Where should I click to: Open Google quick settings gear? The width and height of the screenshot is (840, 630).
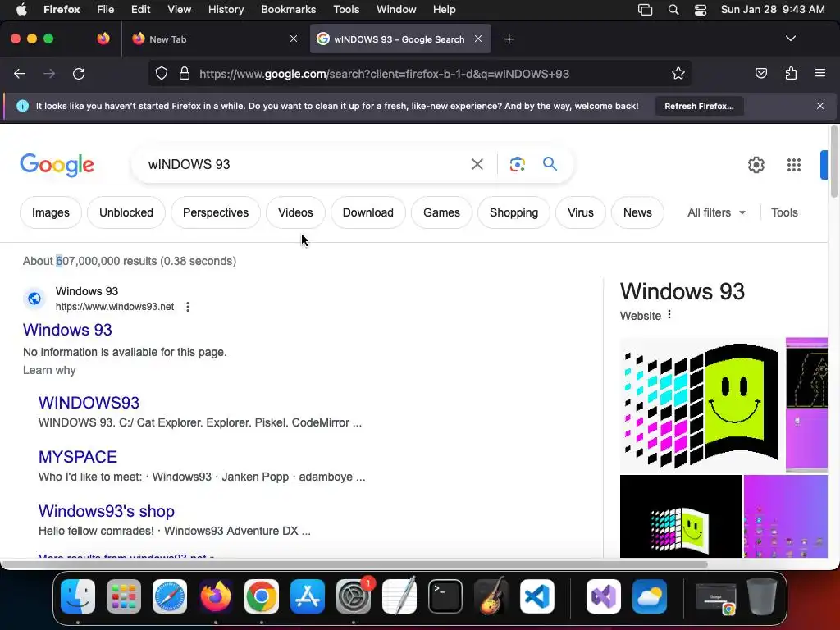756,165
